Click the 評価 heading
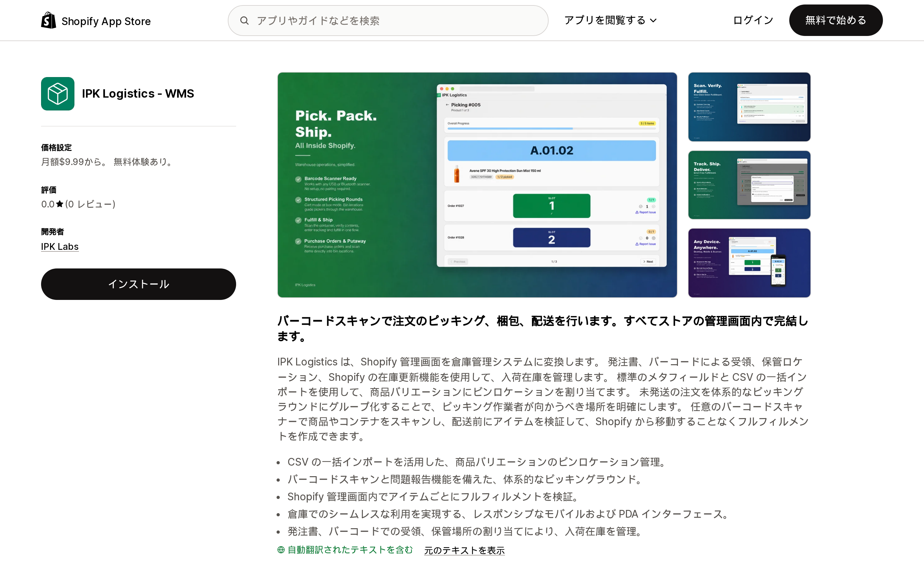 pos(49,190)
